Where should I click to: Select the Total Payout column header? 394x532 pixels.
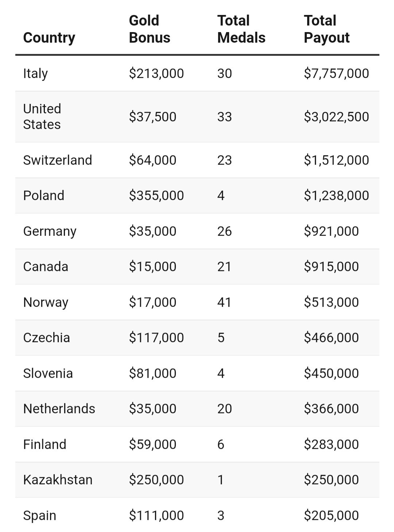327,29
